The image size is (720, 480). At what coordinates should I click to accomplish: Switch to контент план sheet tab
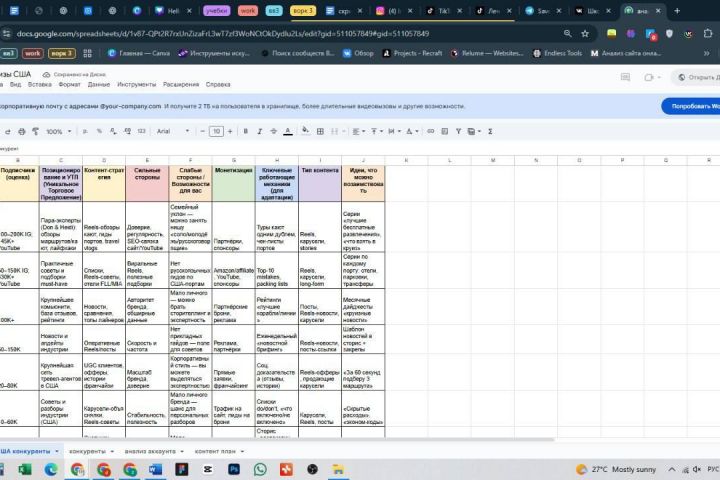tap(215, 452)
